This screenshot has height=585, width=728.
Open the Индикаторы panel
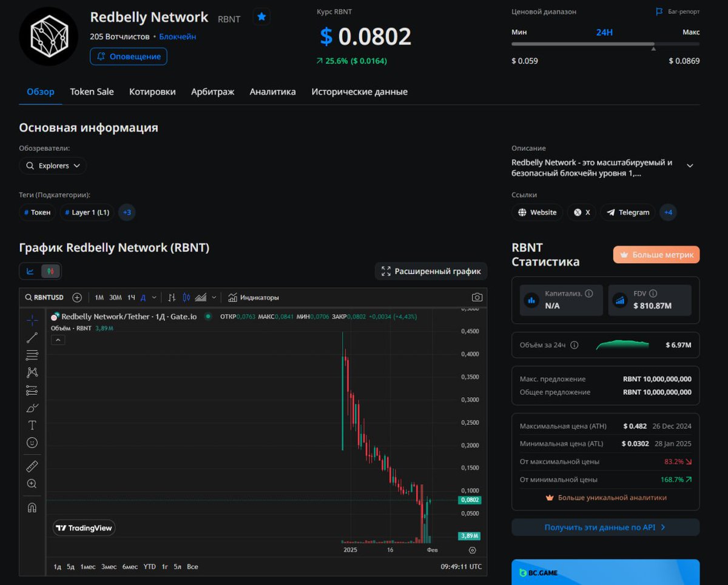[255, 297]
